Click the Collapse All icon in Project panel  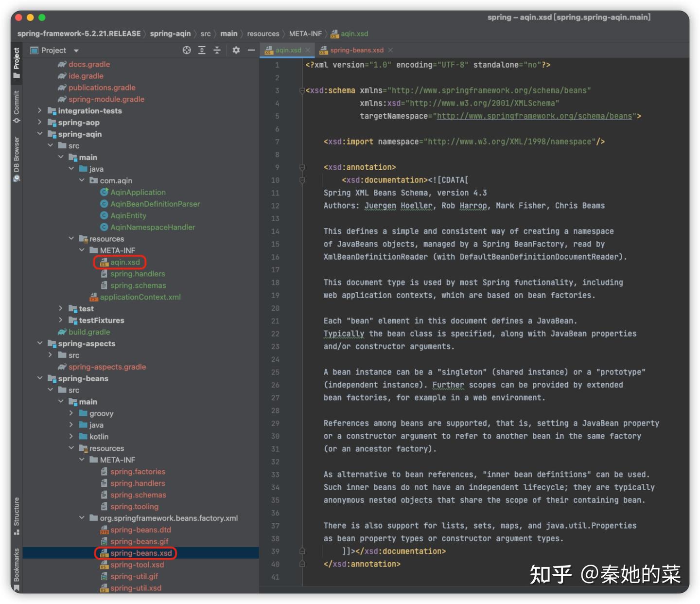pyautogui.click(x=217, y=50)
